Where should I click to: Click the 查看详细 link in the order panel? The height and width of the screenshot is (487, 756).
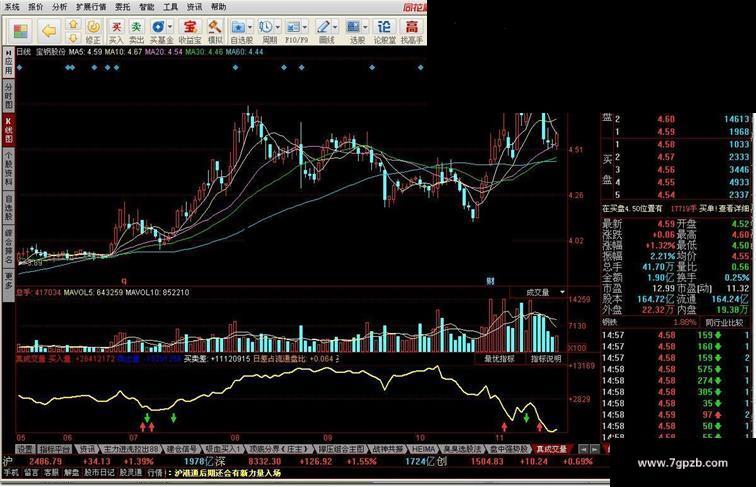[x=734, y=208]
